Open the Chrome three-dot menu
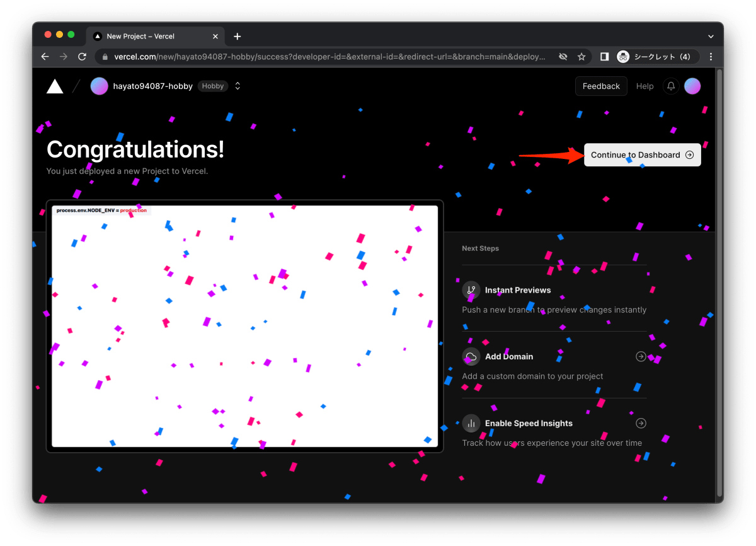The width and height of the screenshot is (756, 546). [711, 57]
